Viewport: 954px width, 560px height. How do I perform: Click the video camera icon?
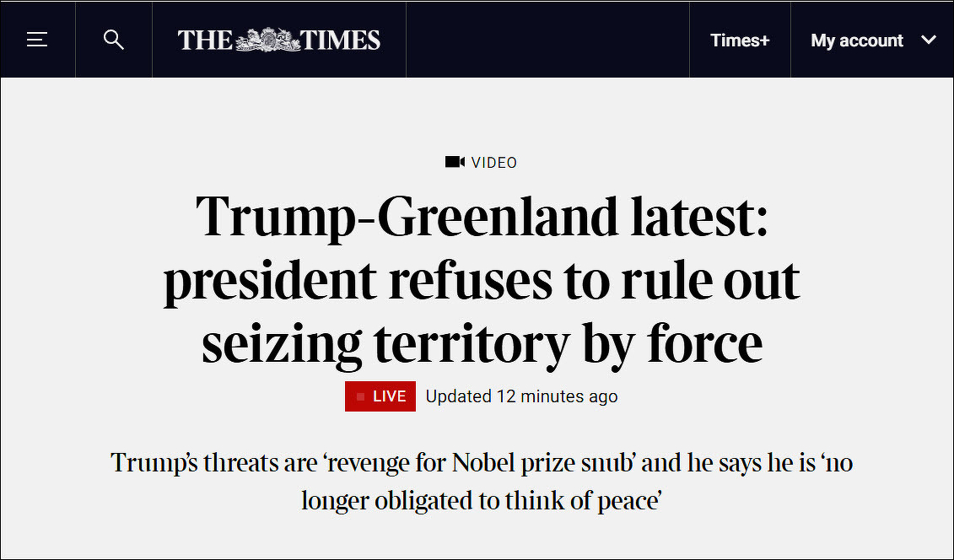(x=455, y=162)
